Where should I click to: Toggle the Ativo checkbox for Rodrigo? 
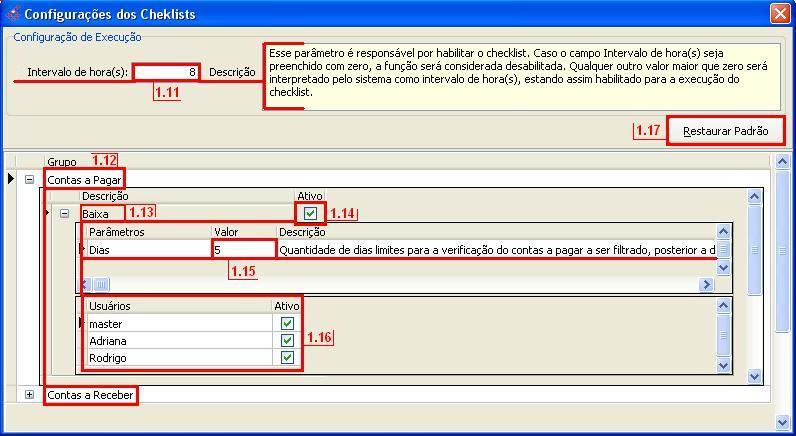287,358
